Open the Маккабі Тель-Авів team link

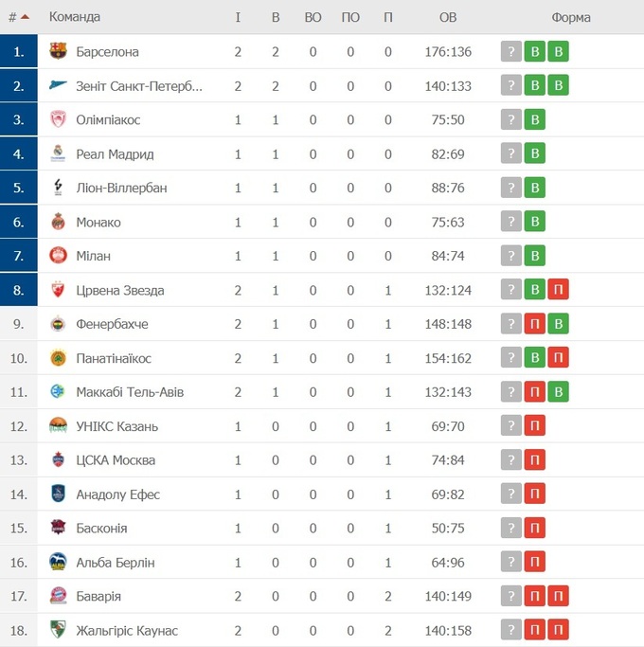click(x=130, y=392)
